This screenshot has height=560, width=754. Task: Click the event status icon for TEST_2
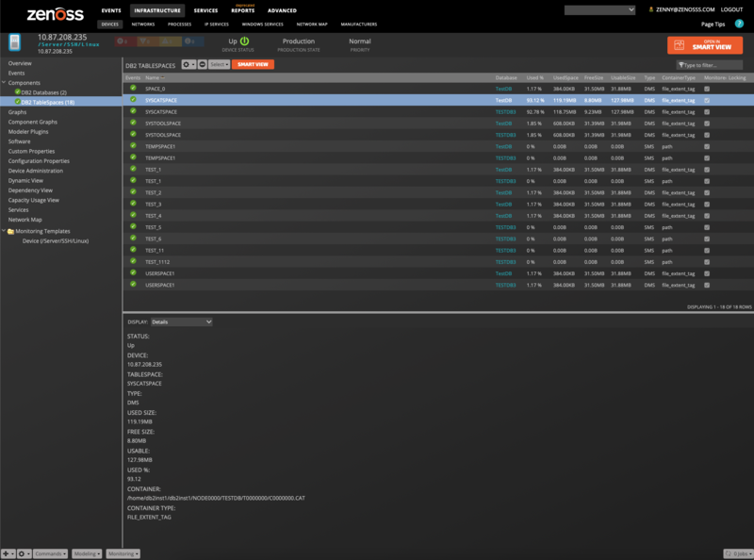point(133,192)
